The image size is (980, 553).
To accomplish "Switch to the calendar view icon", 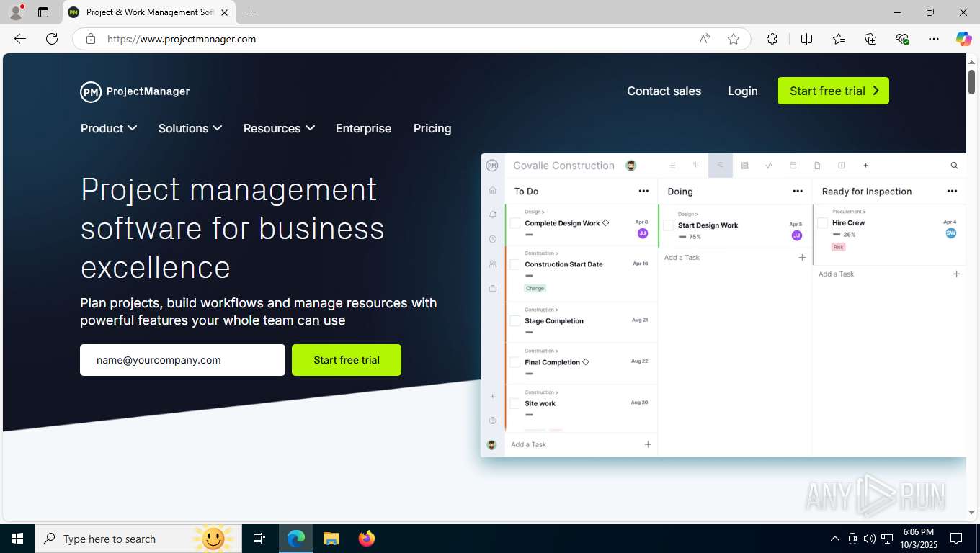I will point(793,166).
